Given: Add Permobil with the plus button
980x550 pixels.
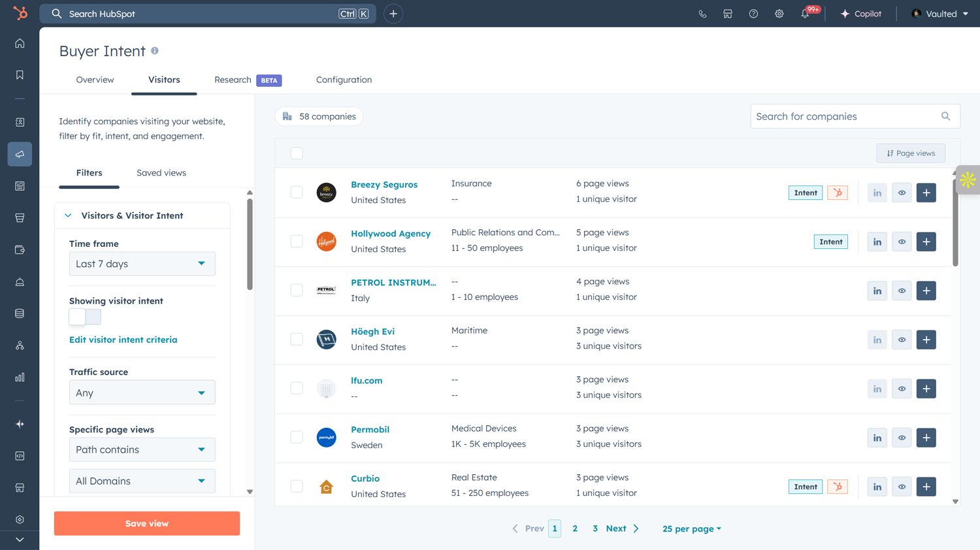Looking at the screenshot, I should 926,438.
